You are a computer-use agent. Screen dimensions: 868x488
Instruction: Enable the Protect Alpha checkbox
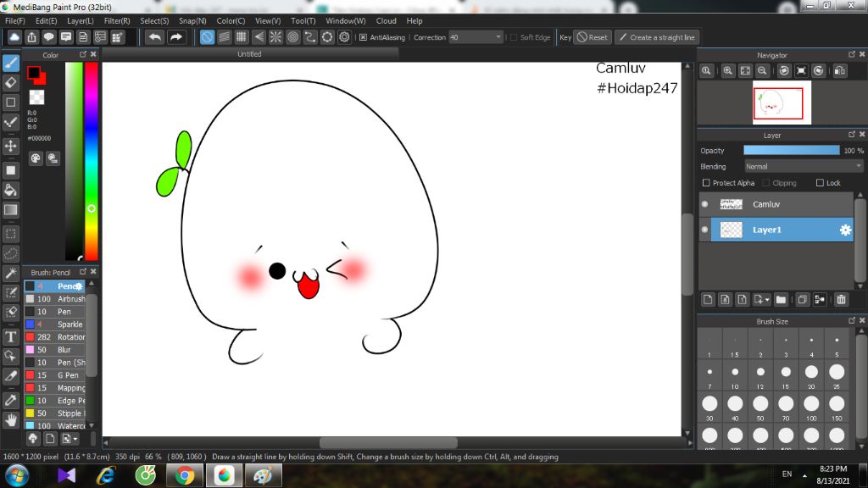coord(706,183)
